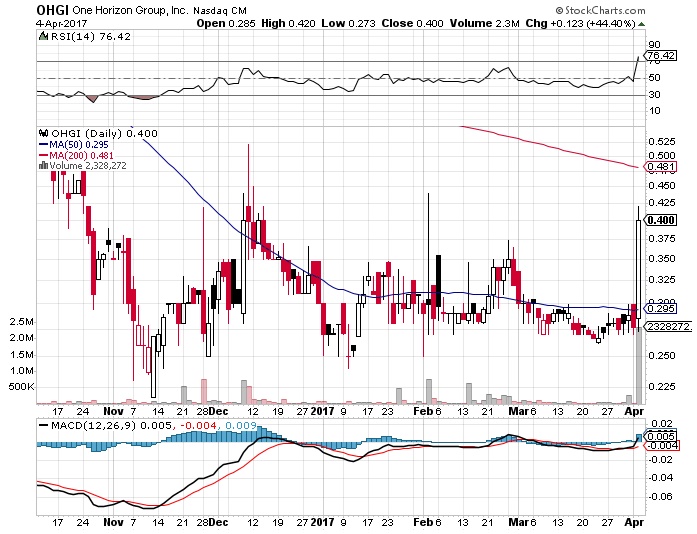
Task: Click the '2017' label on the price chart axis
Action: tap(322, 411)
